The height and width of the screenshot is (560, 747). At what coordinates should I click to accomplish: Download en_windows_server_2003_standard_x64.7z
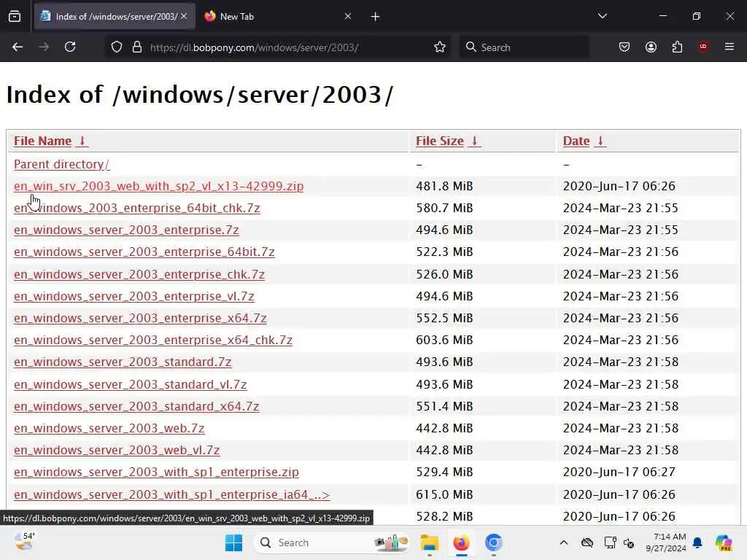[x=136, y=406]
